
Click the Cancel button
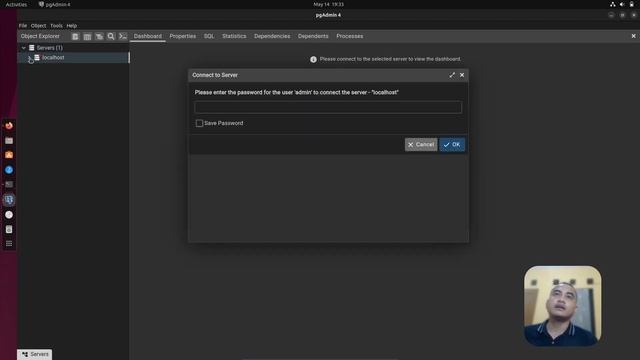(421, 144)
